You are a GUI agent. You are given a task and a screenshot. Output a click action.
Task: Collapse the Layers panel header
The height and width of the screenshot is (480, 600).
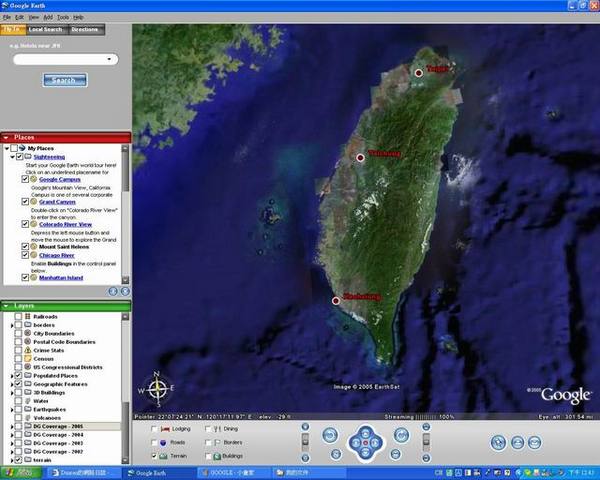click(x=6, y=306)
